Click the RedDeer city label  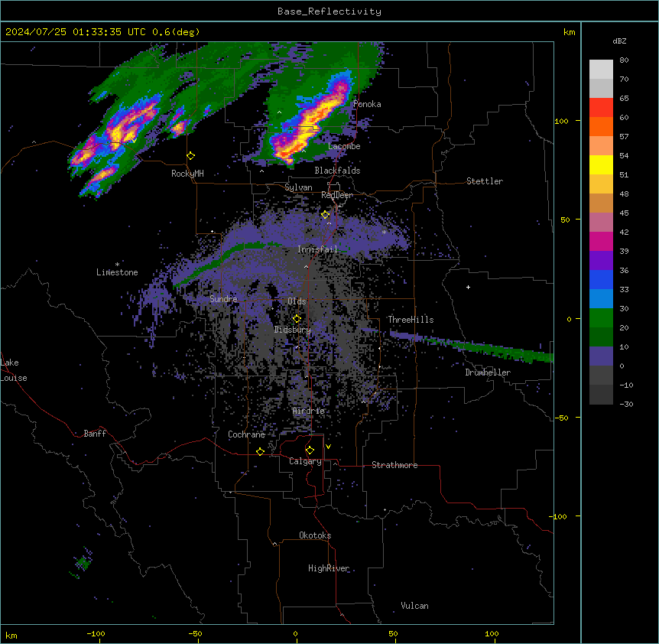pyautogui.click(x=337, y=195)
